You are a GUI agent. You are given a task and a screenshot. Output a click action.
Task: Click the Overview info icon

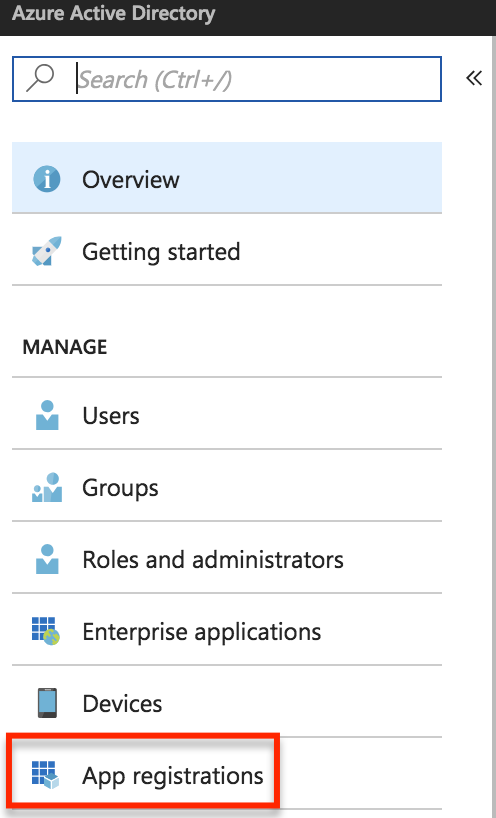point(47,179)
